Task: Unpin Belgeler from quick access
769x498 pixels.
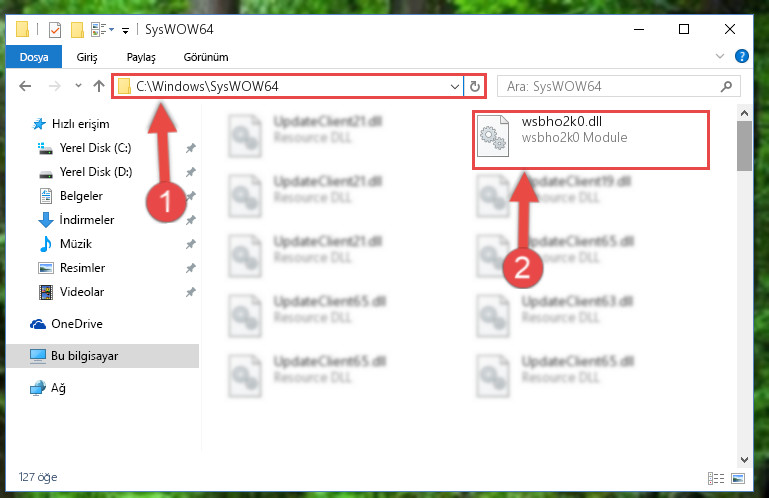Action: pyautogui.click(x=191, y=196)
